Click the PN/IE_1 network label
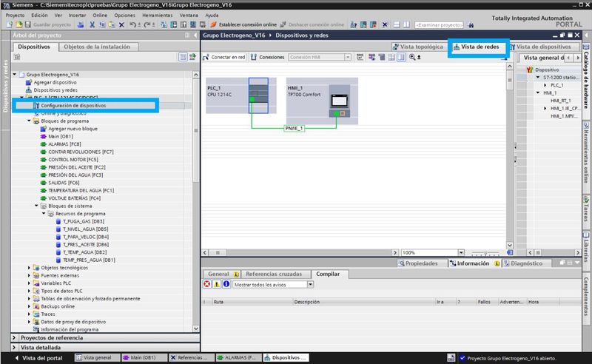This screenshot has width=592, height=364. point(294,129)
